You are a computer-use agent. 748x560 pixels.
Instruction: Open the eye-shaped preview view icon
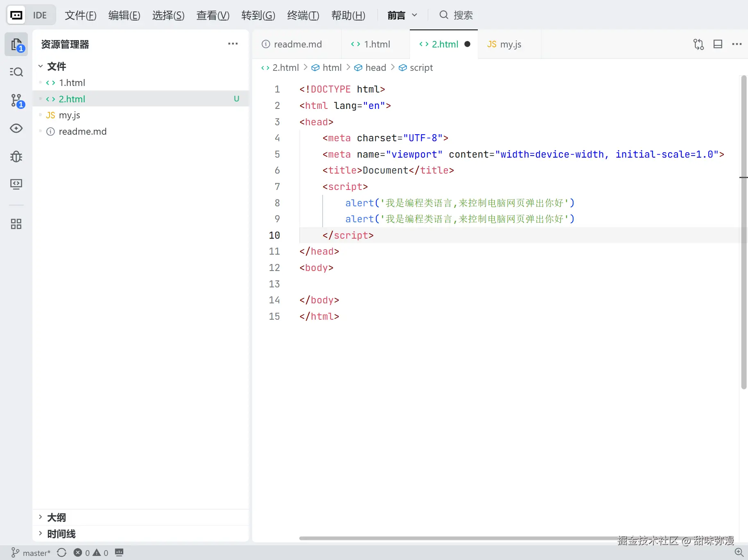click(16, 129)
